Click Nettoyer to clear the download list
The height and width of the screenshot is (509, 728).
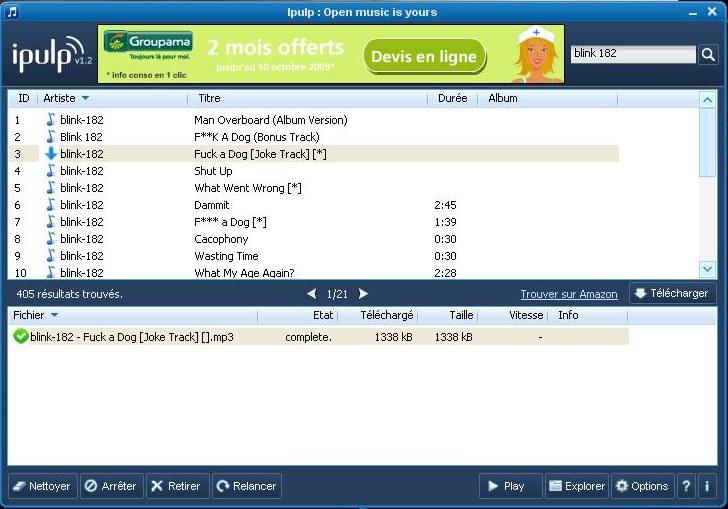[43, 486]
